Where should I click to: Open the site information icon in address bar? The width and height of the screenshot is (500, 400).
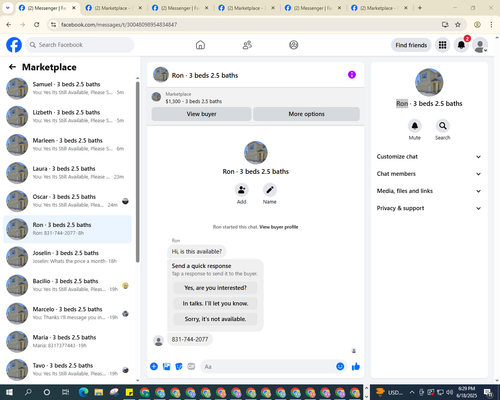click(x=53, y=24)
